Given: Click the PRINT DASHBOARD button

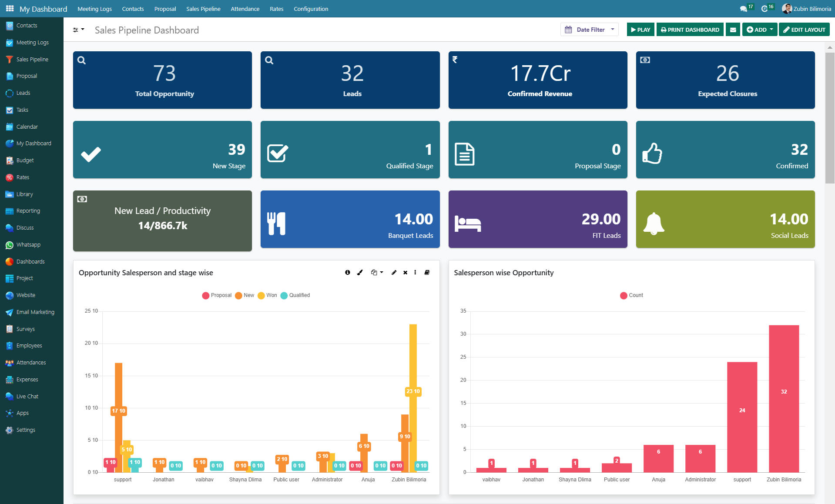Looking at the screenshot, I should point(690,29).
